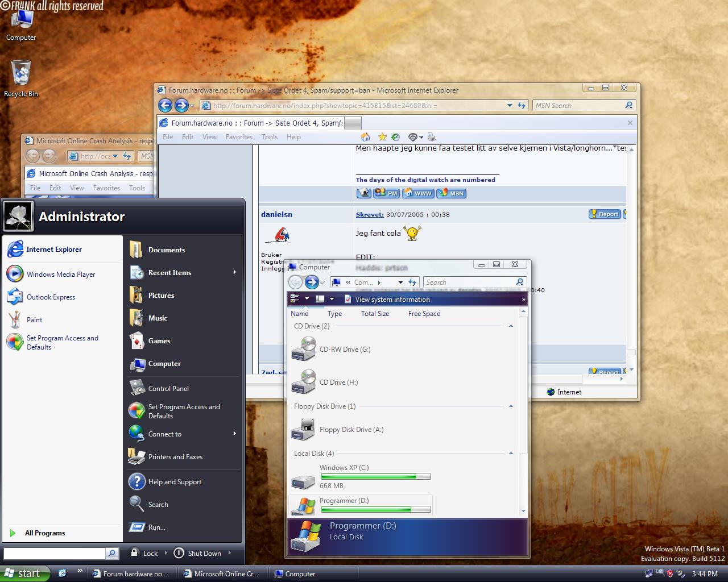Open Shut Down options arrow
This screenshot has height=582, width=728.
[229, 553]
